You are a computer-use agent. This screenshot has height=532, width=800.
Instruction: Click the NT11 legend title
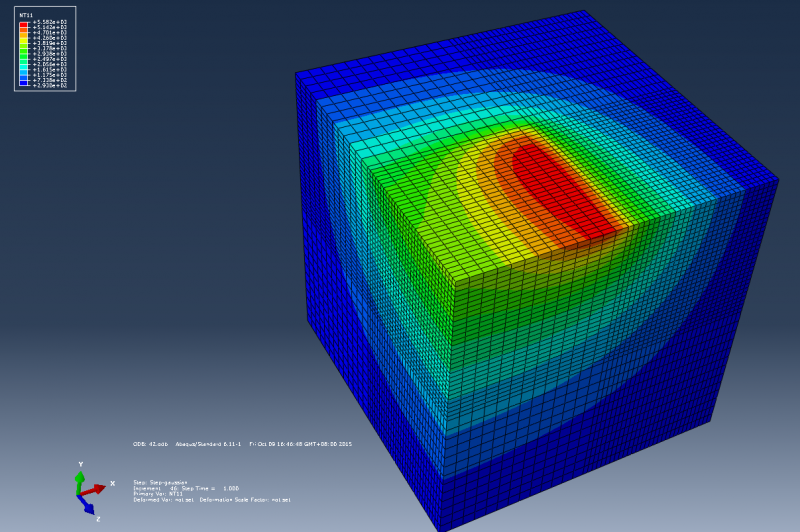click(26, 15)
